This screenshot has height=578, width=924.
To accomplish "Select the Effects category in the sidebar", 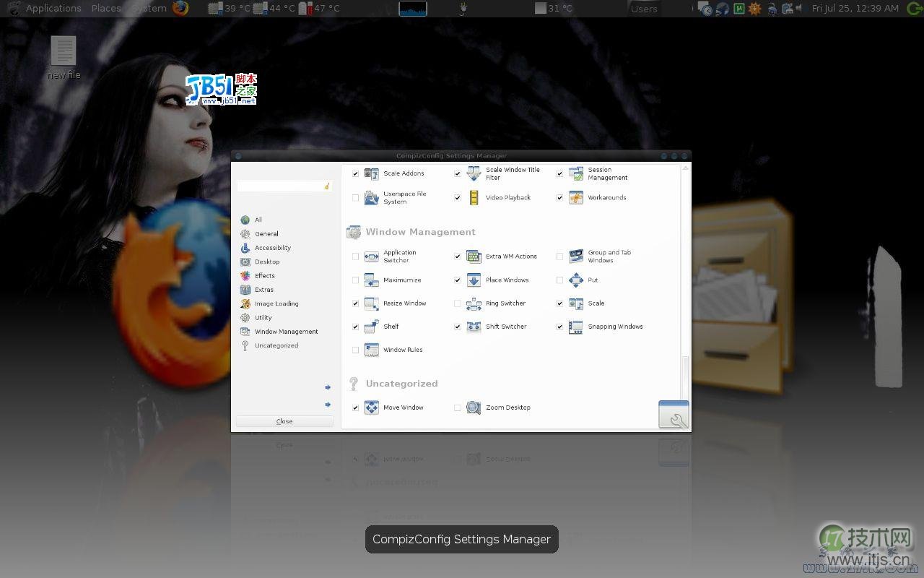I will coord(264,276).
